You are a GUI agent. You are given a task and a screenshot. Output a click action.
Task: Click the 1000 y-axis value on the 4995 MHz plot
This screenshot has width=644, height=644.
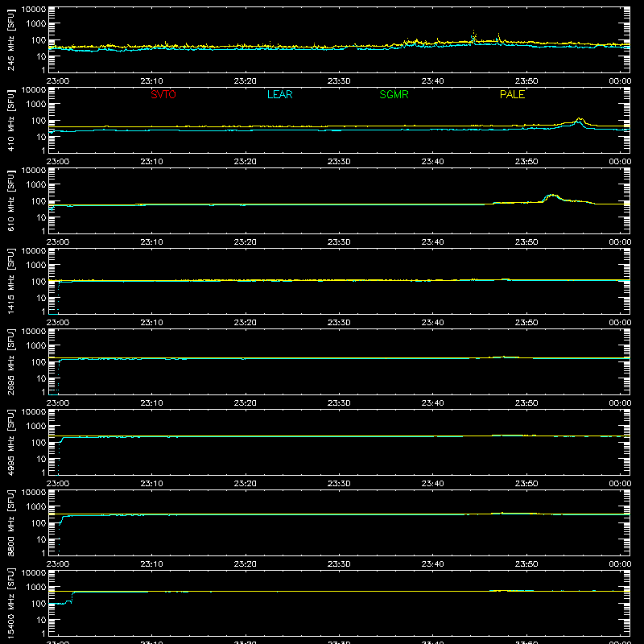[36, 427]
